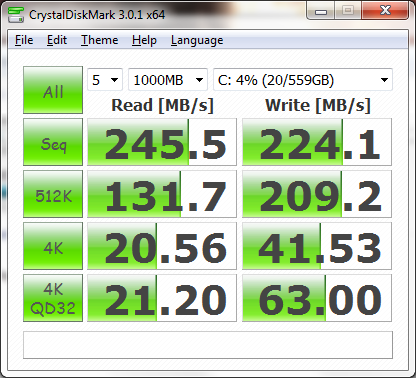Open the Edit menu
This screenshot has height=378, width=416.
pyautogui.click(x=57, y=40)
